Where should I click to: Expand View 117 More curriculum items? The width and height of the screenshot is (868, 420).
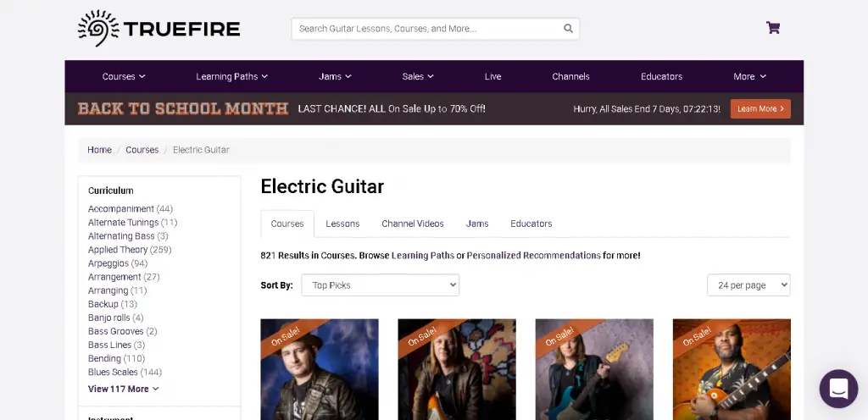(x=123, y=389)
